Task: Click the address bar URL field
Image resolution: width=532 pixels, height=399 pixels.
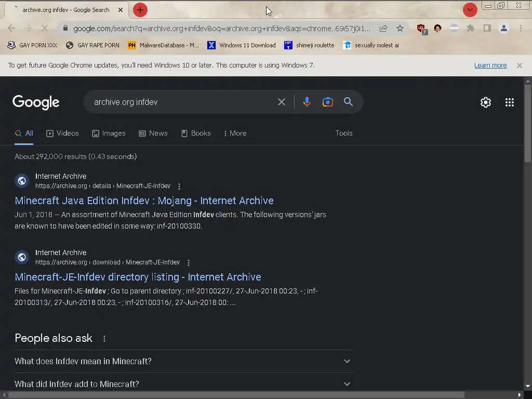Action: click(x=221, y=29)
